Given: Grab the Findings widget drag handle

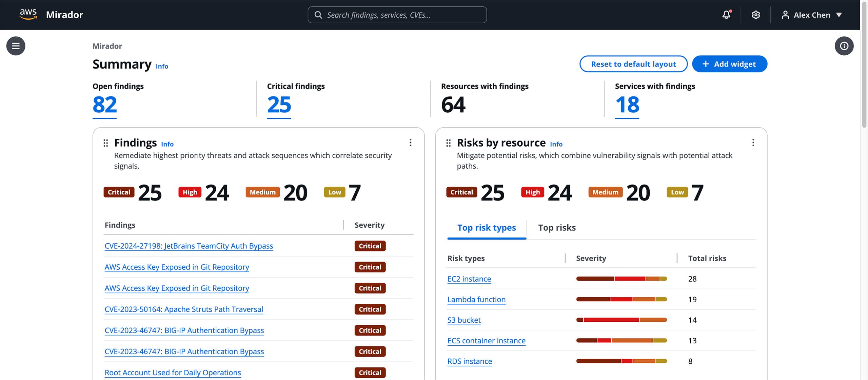Looking at the screenshot, I should coord(105,142).
